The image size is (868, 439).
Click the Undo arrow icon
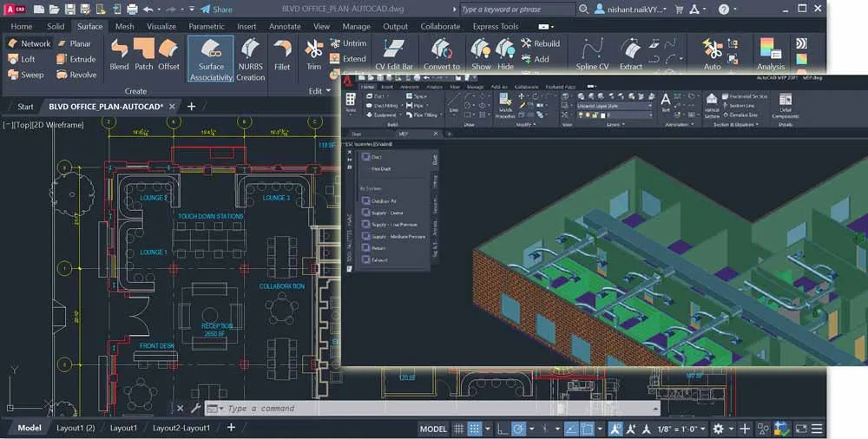tap(148, 9)
